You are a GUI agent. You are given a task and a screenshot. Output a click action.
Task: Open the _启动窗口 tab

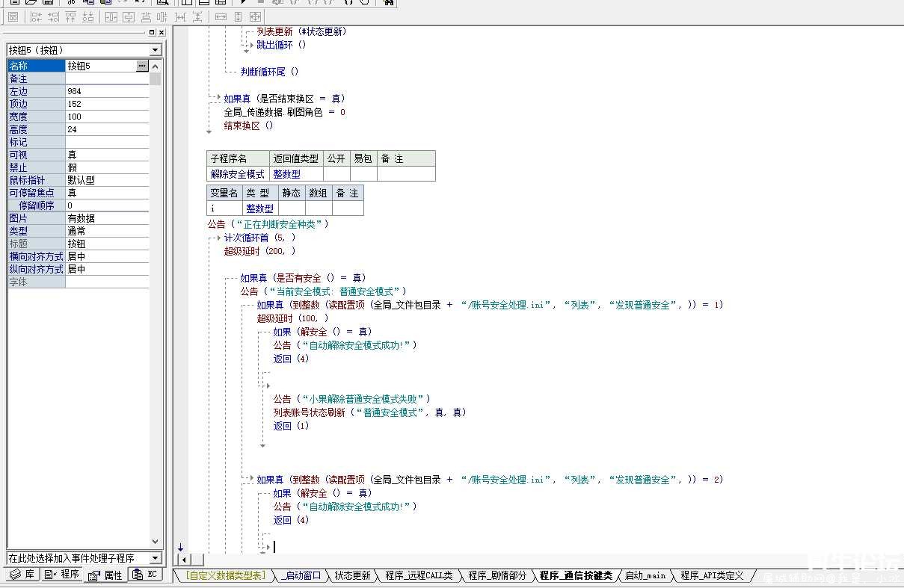[301, 575]
